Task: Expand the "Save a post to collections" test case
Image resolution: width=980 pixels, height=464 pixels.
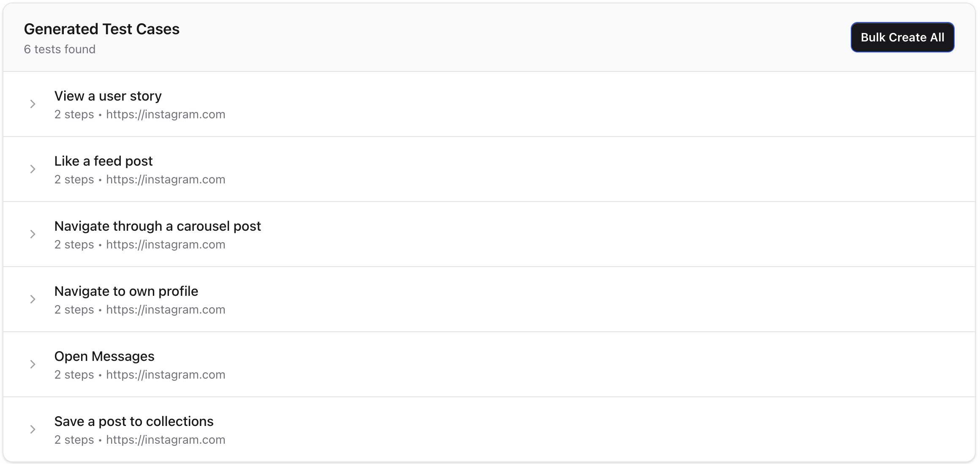Action: (33, 429)
